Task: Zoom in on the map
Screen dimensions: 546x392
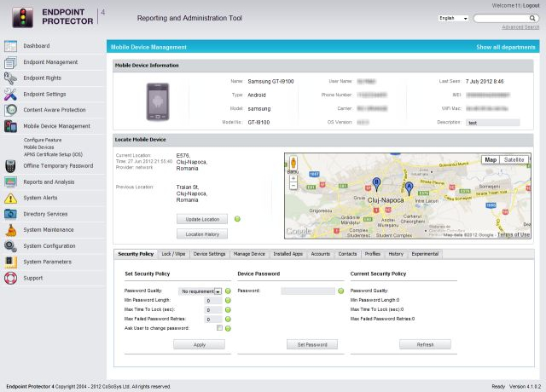Action: [293, 178]
